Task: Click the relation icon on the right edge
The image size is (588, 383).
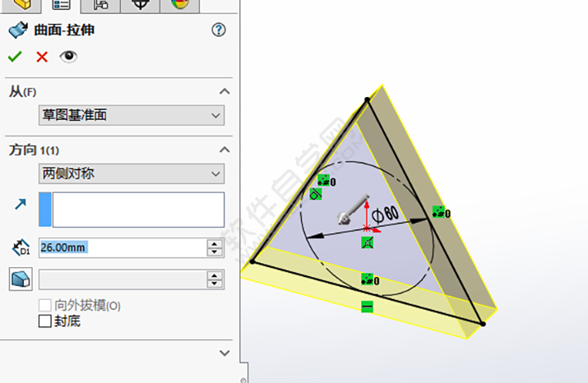Action: tap(438, 212)
